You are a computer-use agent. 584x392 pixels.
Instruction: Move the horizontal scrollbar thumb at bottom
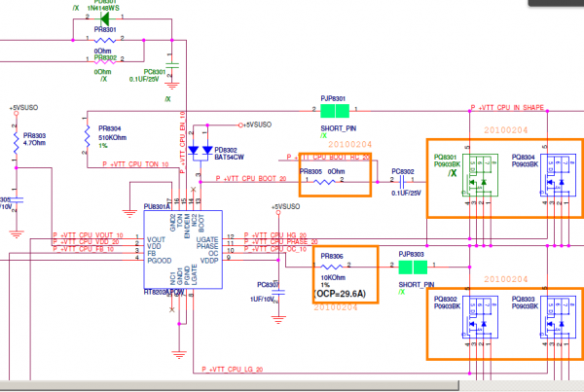tap(230, 385)
